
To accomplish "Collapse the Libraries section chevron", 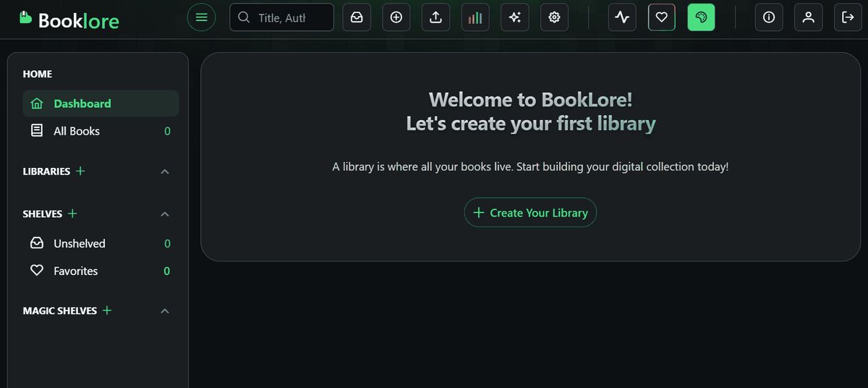I will pyautogui.click(x=165, y=172).
